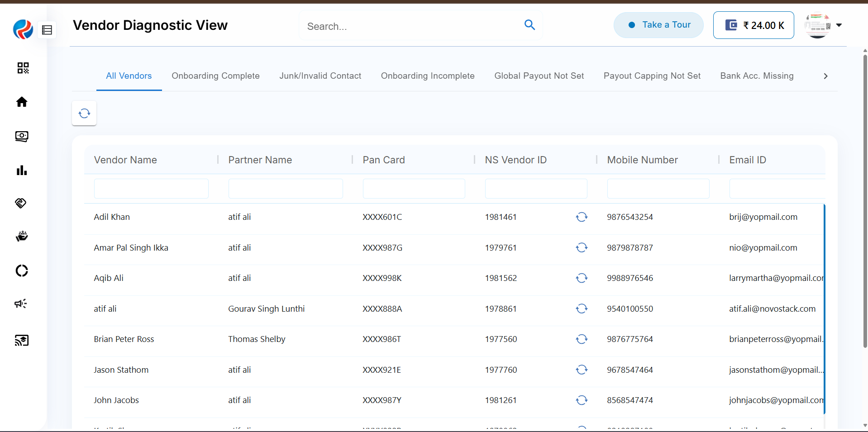The image size is (868, 432).
Task: Toggle the sidebar menu list icon
Action: tap(47, 30)
